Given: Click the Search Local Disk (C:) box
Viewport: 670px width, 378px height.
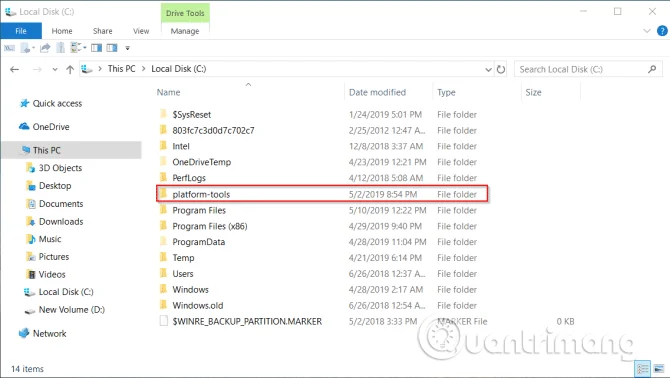Looking at the screenshot, I should click(588, 69).
